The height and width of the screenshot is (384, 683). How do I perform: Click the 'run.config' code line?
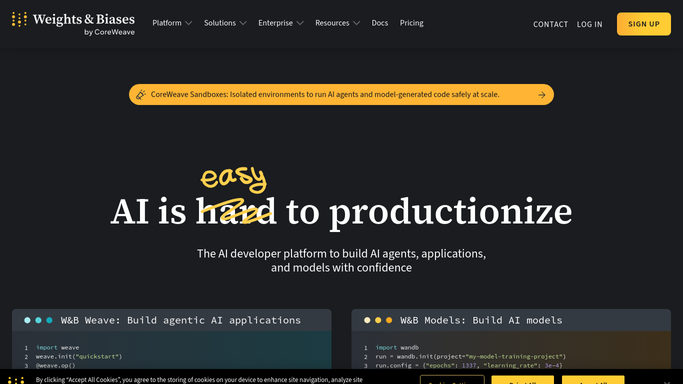469,366
